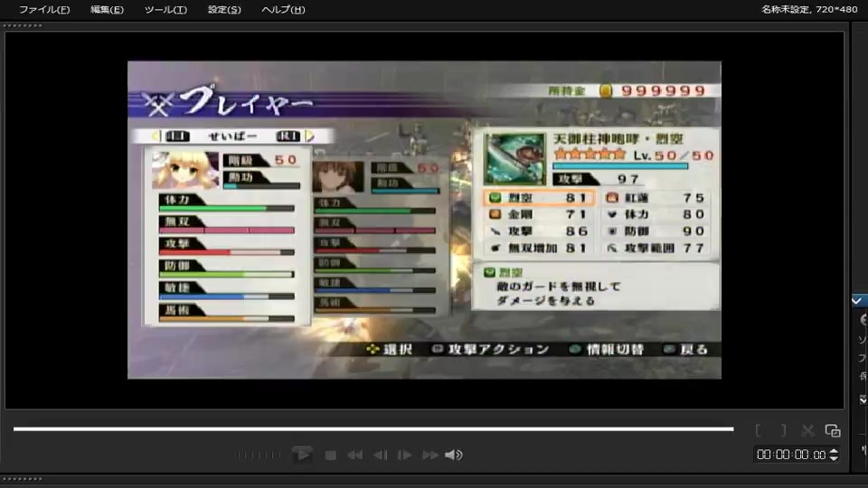
Task: Split the clip with the scissors icon
Action: [807, 430]
